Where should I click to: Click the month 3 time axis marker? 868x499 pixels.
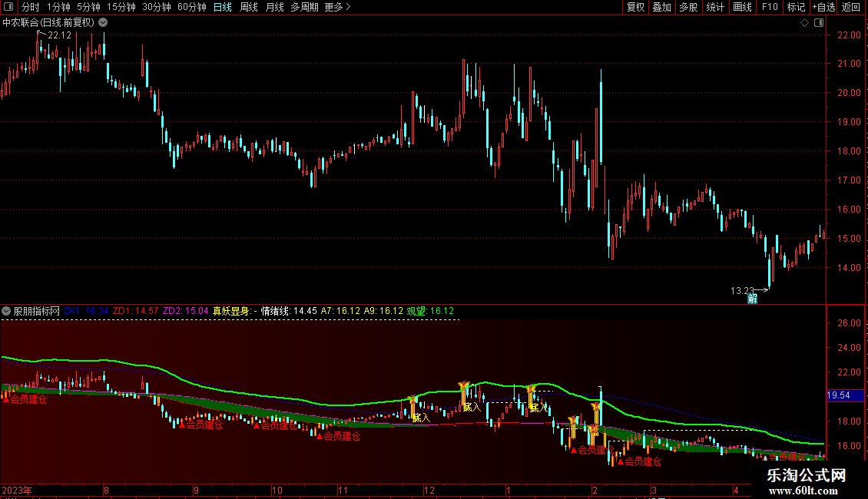(x=654, y=490)
